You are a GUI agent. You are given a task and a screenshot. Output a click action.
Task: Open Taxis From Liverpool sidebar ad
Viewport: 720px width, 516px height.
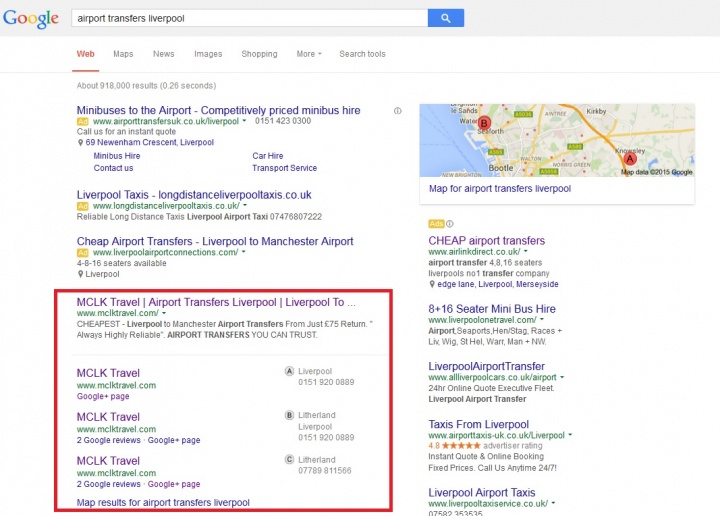click(478, 424)
